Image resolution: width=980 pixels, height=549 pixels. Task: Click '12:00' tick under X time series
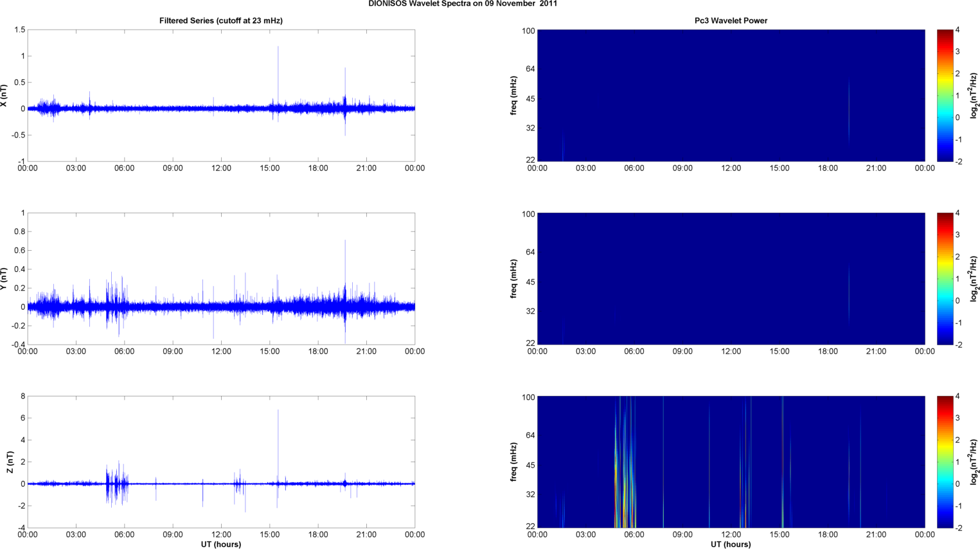(x=221, y=168)
